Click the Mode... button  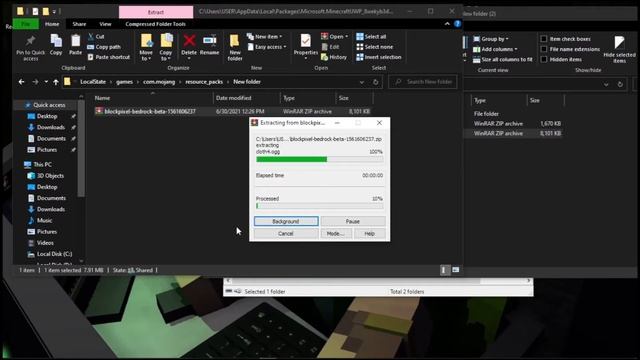pos(336,233)
